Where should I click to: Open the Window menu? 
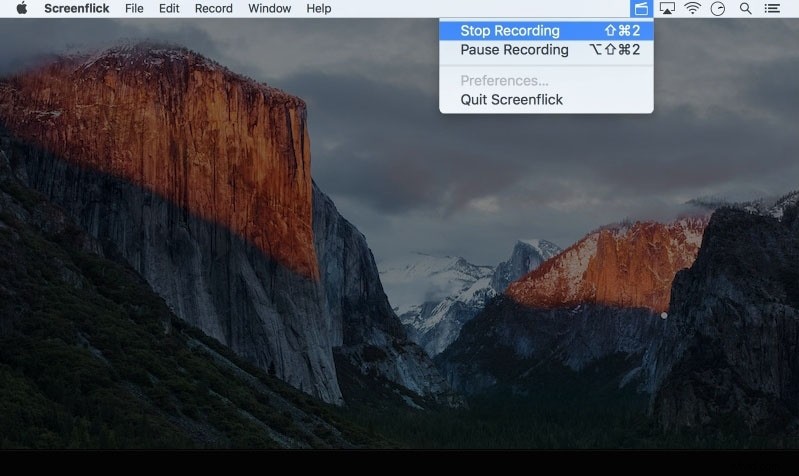270,8
